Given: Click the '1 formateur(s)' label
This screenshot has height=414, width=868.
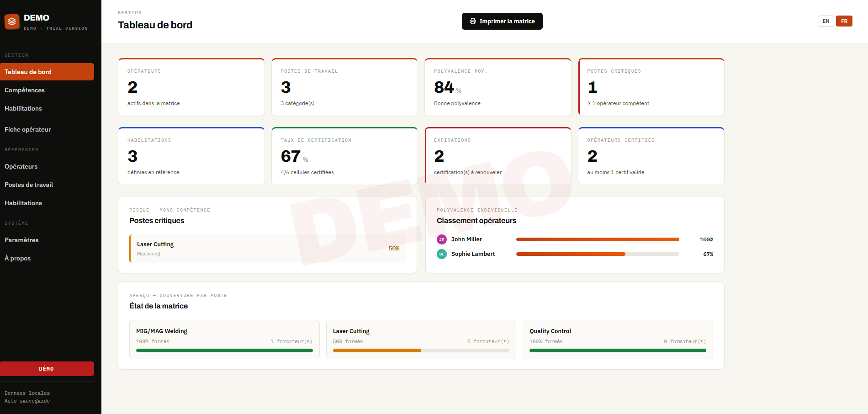Looking at the screenshot, I should tap(291, 341).
